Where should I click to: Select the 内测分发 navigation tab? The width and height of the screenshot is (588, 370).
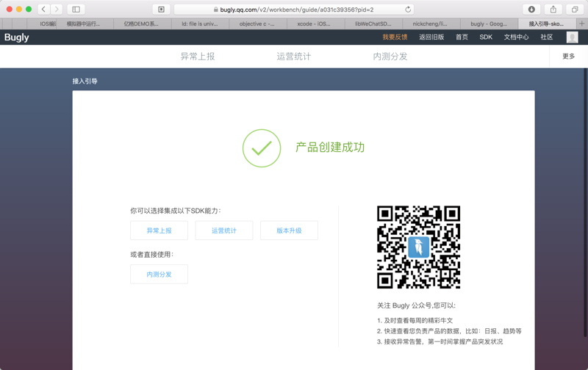pos(390,57)
